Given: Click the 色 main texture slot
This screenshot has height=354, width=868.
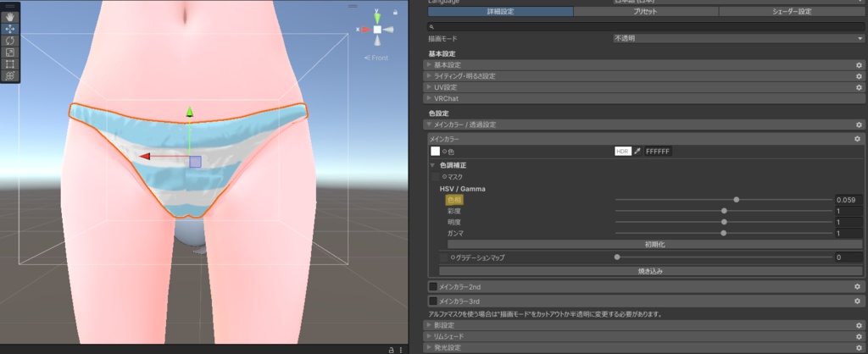Looking at the screenshot, I should point(435,151).
